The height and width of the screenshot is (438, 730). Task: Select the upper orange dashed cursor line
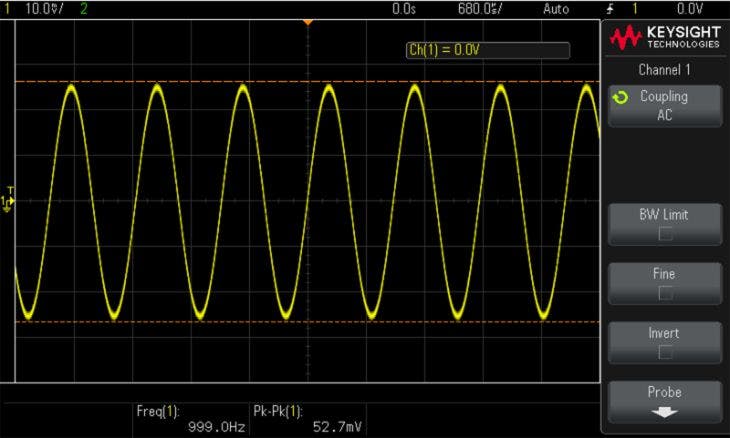pyautogui.click(x=200, y=81)
